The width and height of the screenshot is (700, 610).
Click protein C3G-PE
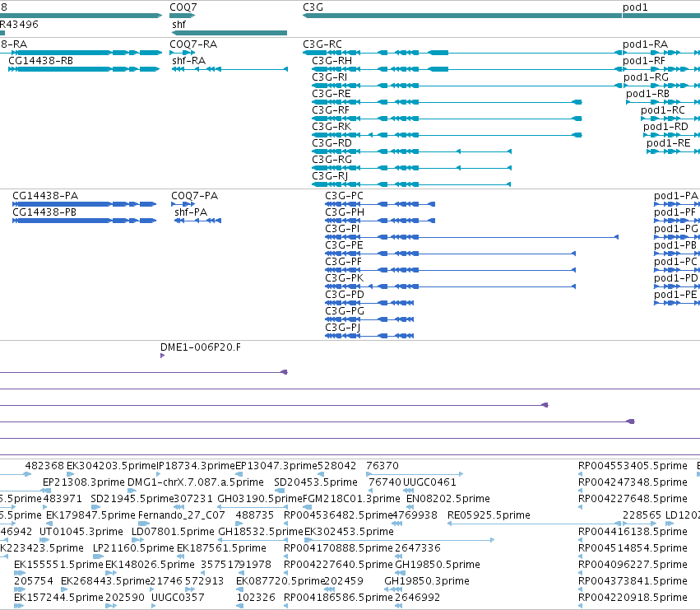pyautogui.click(x=344, y=245)
